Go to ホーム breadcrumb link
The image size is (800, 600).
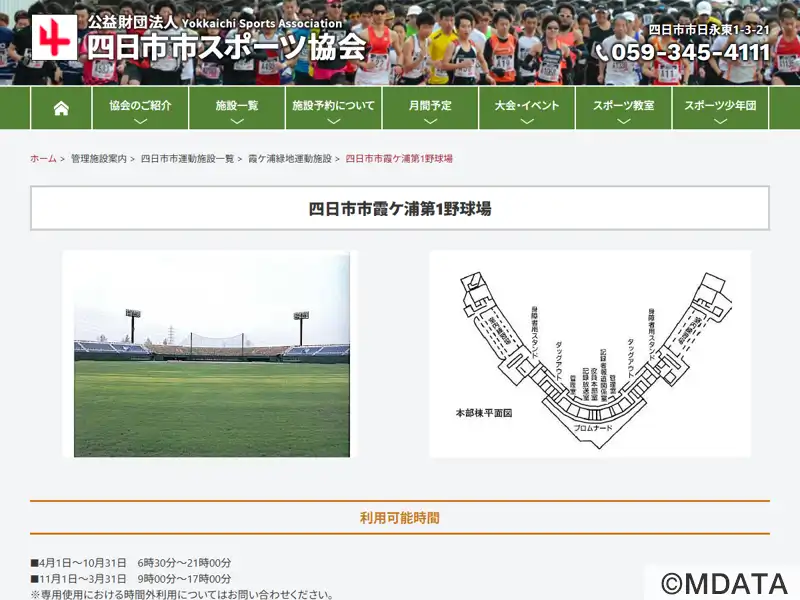(x=43, y=159)
